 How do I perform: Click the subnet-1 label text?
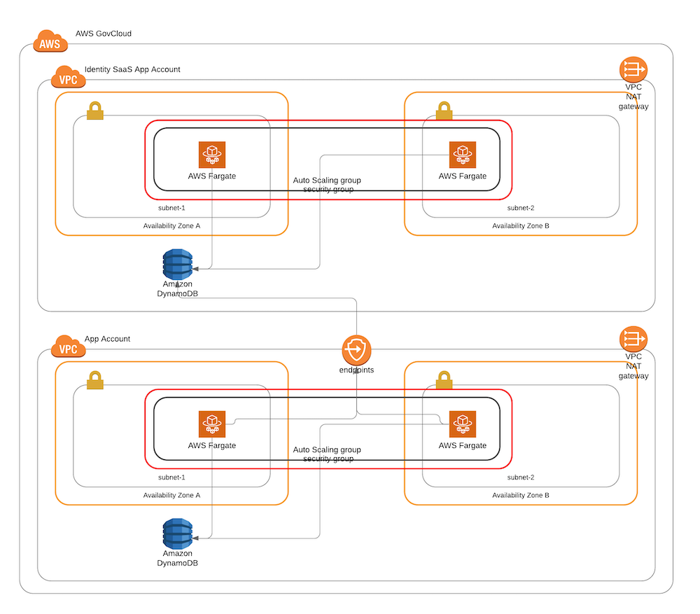pyautogui.click(x=171, y=208)
